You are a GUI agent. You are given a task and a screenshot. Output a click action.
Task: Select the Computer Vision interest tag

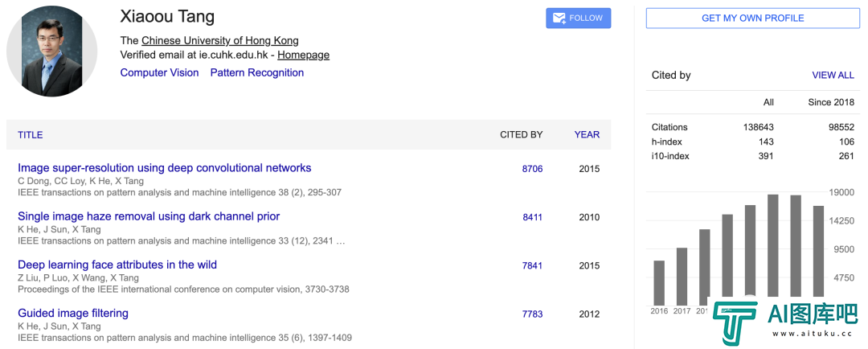(159, 72)
